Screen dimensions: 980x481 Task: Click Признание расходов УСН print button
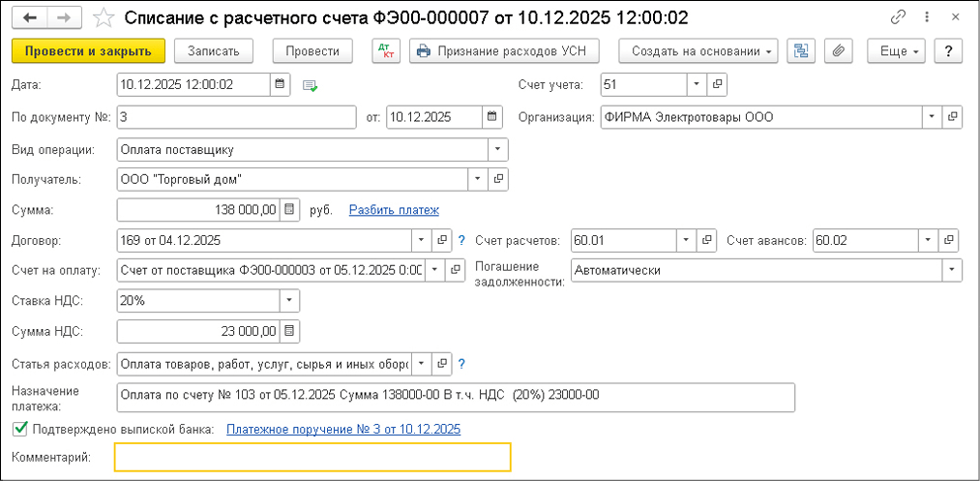point(505,51)
